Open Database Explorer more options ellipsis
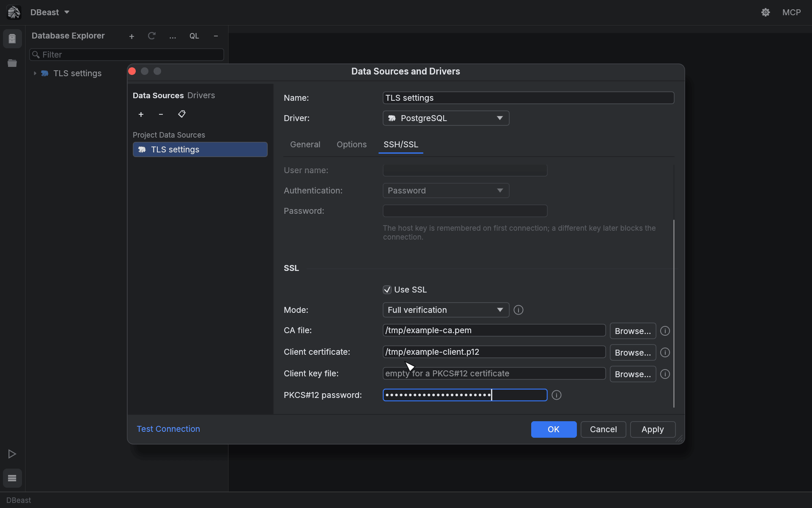 (x=173, y=36)
